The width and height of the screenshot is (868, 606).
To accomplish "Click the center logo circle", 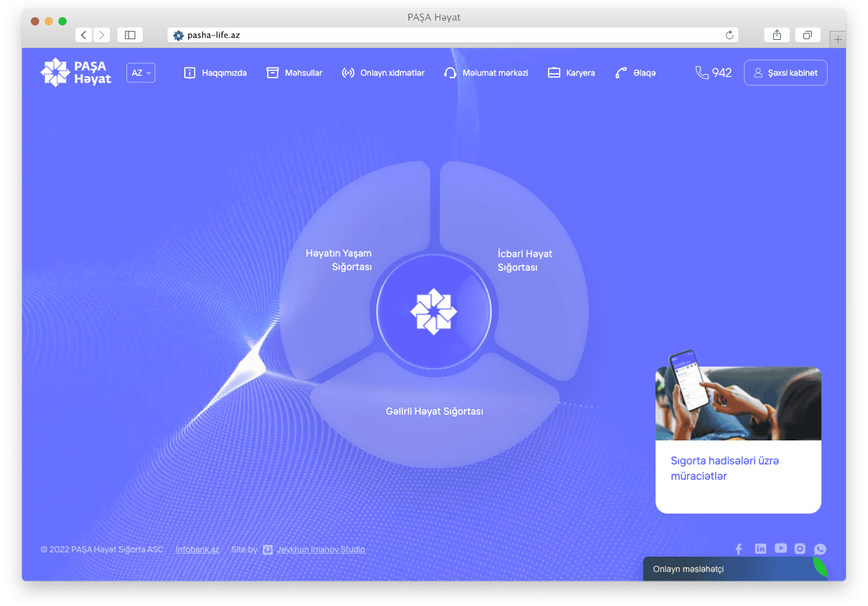I will coord(434,311).
